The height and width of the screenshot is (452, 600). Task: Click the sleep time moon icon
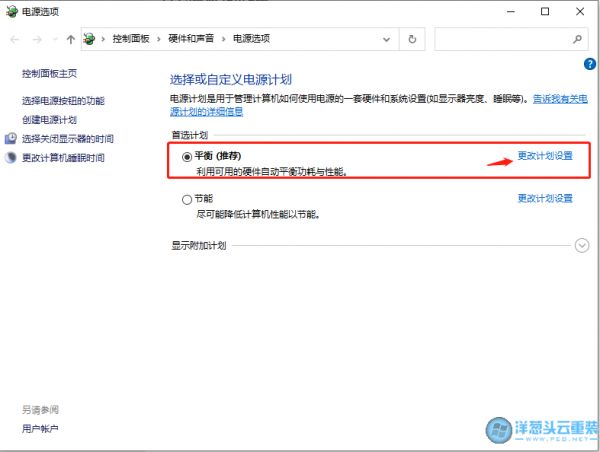tap(11, 157)
